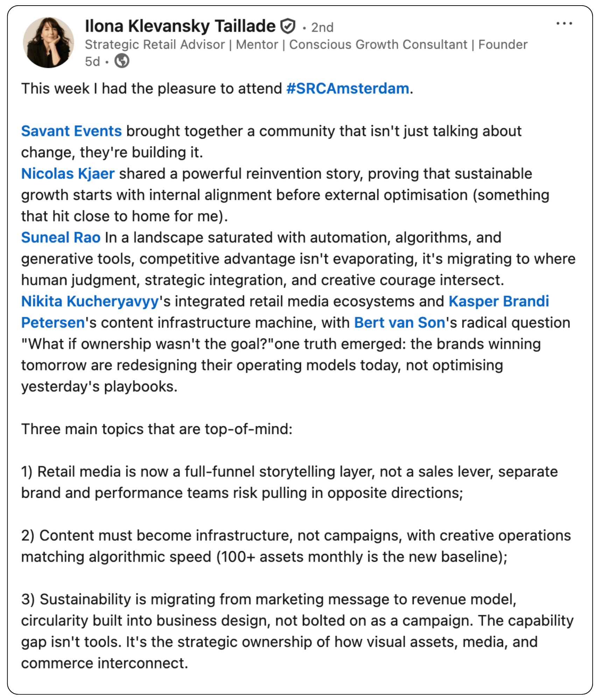Open Kasper Brandi mention link
Viewport: 600px width, 700px height.
pyautogui.click(x=499, y=301)
